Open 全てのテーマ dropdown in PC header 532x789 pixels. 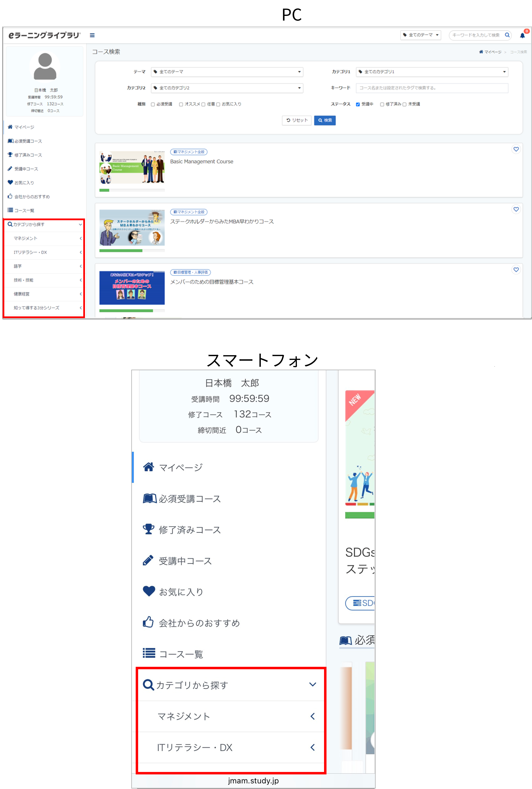point(420,35)
